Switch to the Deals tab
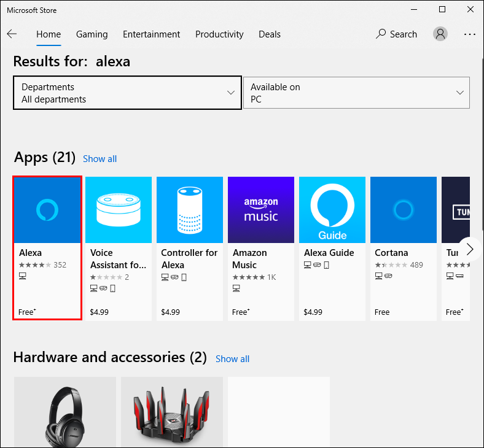 click(270, 34)
